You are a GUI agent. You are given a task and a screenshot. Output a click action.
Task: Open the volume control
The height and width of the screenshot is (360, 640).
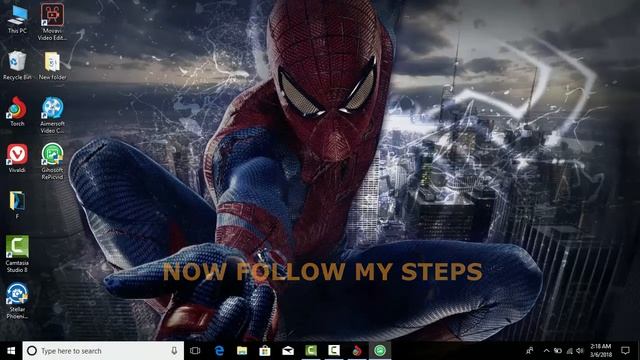click(580, 351)
